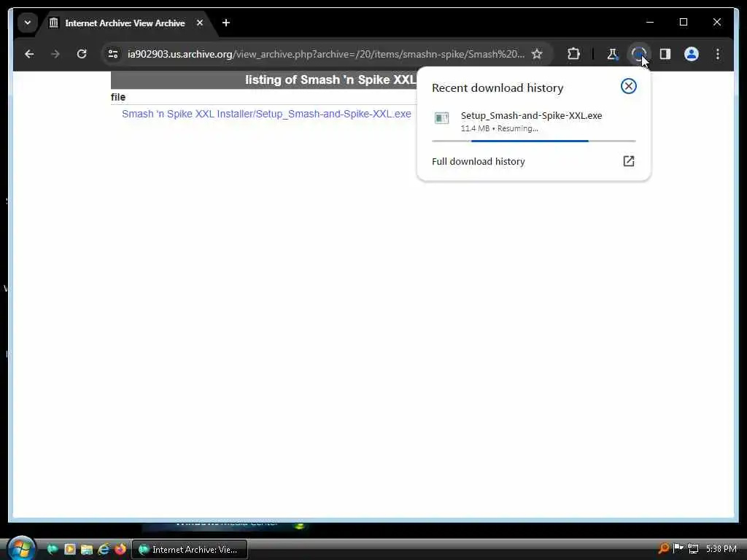Open the Extensions puzzle icon

(x=573, y=54)
